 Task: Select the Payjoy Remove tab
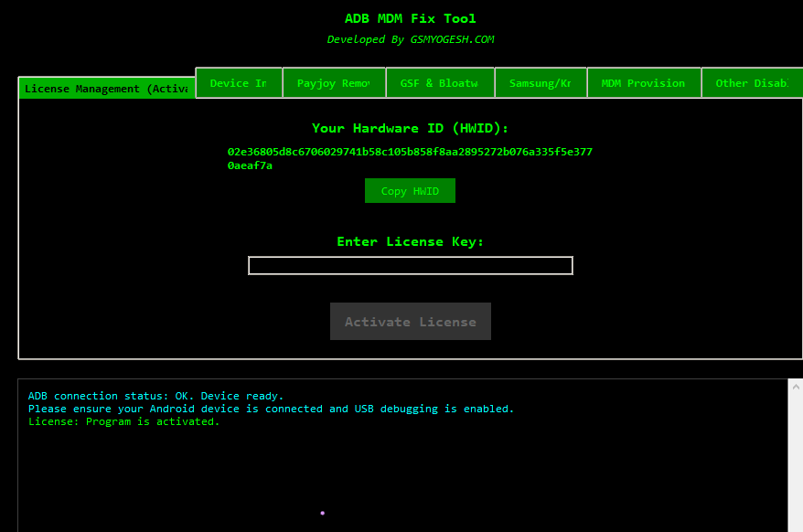[334, 83]
